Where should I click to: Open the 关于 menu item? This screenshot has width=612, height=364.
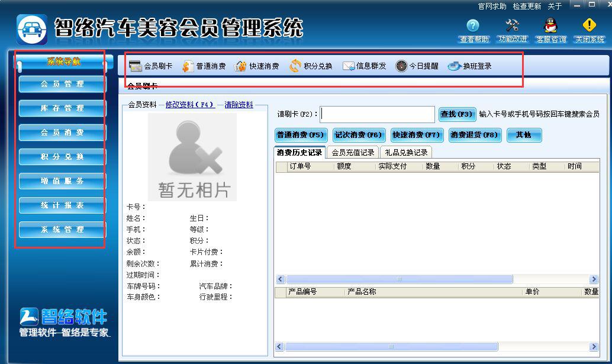[x=555, y=7]
